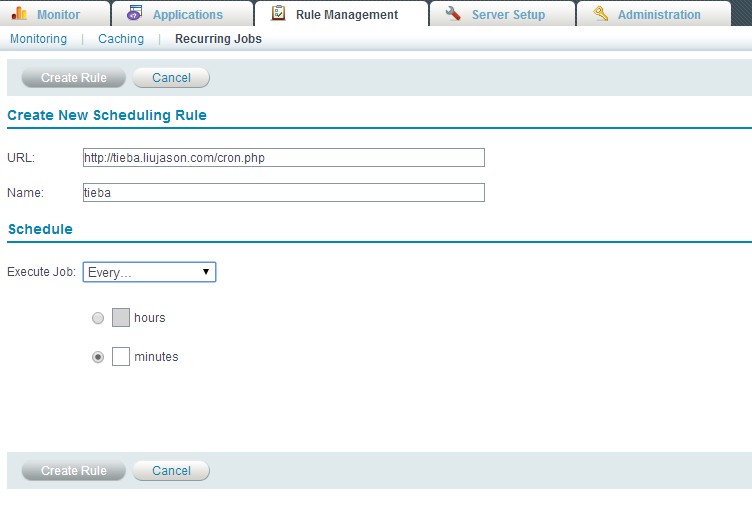752x522 pixels.
Task: Select the hours radio button
Action: click(x=97, y=318)
